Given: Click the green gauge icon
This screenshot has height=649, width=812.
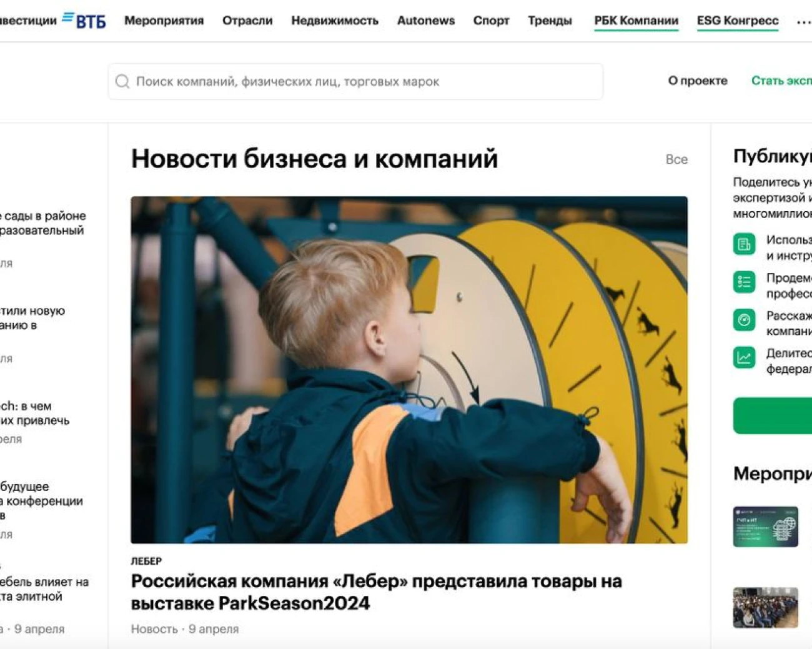Looking at the screenshot, I should [744, 320].
